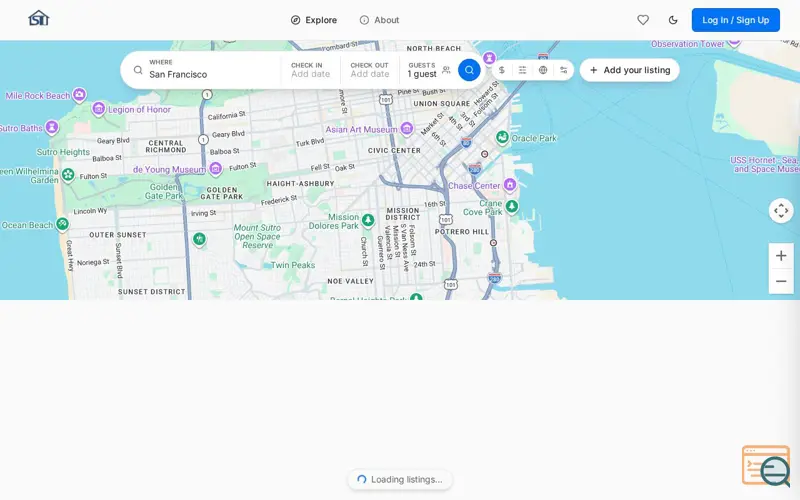This screenshot has width=800, height=500.
Task: Click the Chase Center map marker
Action: click(510, 185)
